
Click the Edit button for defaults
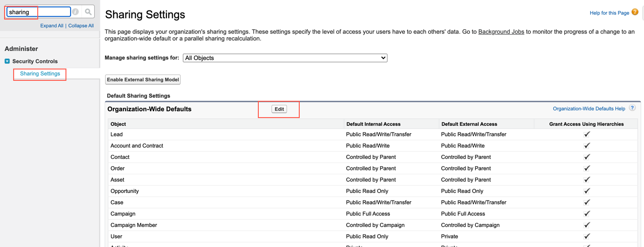pos(279,109)
